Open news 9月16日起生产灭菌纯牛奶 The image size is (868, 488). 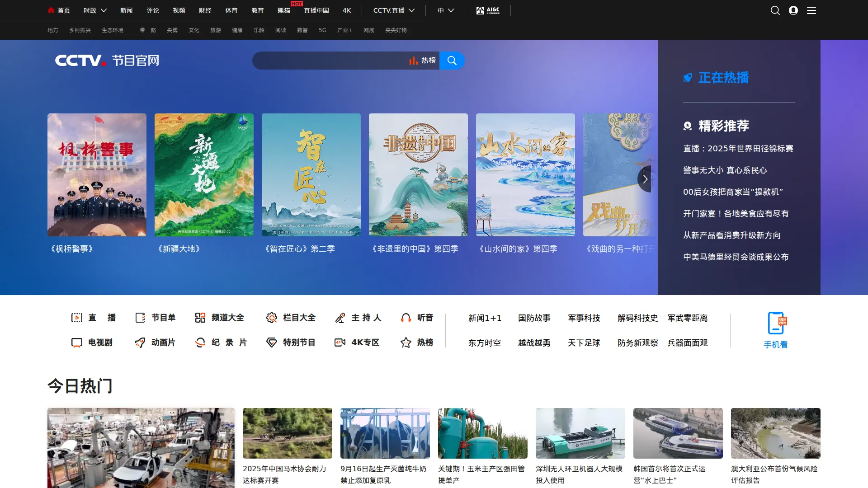click(384, 474)
